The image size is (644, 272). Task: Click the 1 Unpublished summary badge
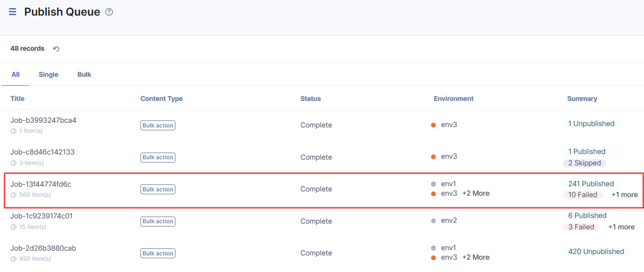(591, 124)
